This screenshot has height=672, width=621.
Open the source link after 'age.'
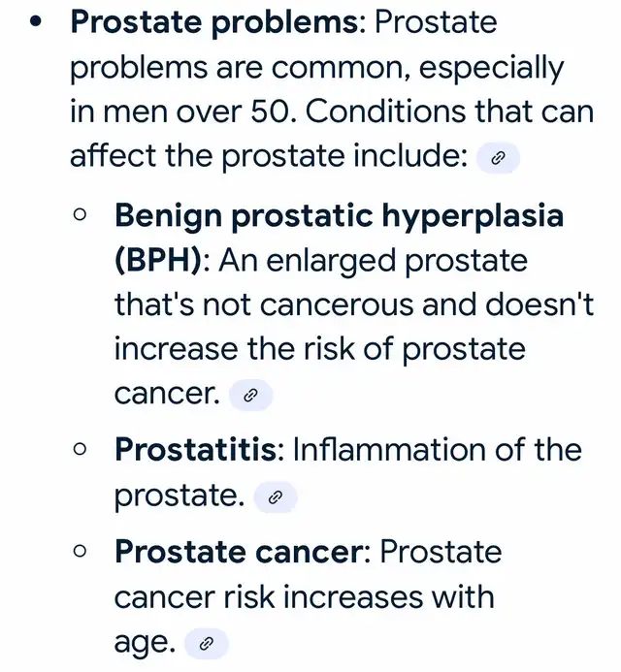207,643
